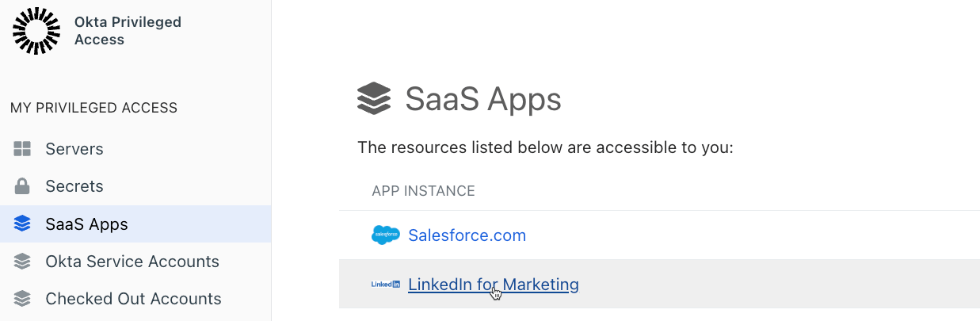Click the SaaS Apps page heading text
The width and height of the screenshot is (980, 321).
point(483,100)
